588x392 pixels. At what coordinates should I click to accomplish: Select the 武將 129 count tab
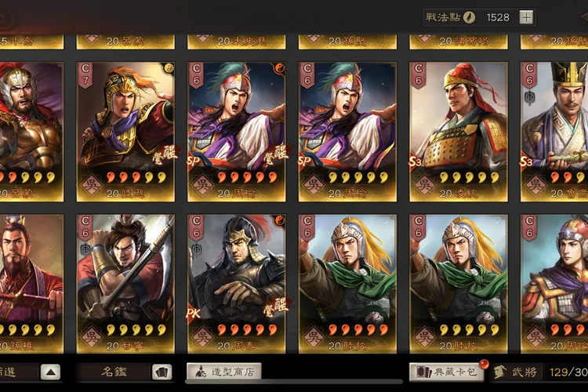[x=540, y=372]
